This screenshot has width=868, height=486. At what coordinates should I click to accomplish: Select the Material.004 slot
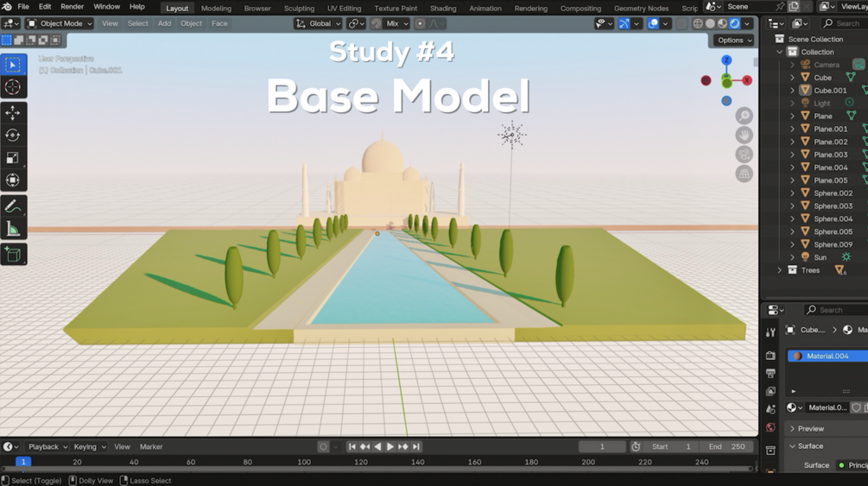[827, 356]
